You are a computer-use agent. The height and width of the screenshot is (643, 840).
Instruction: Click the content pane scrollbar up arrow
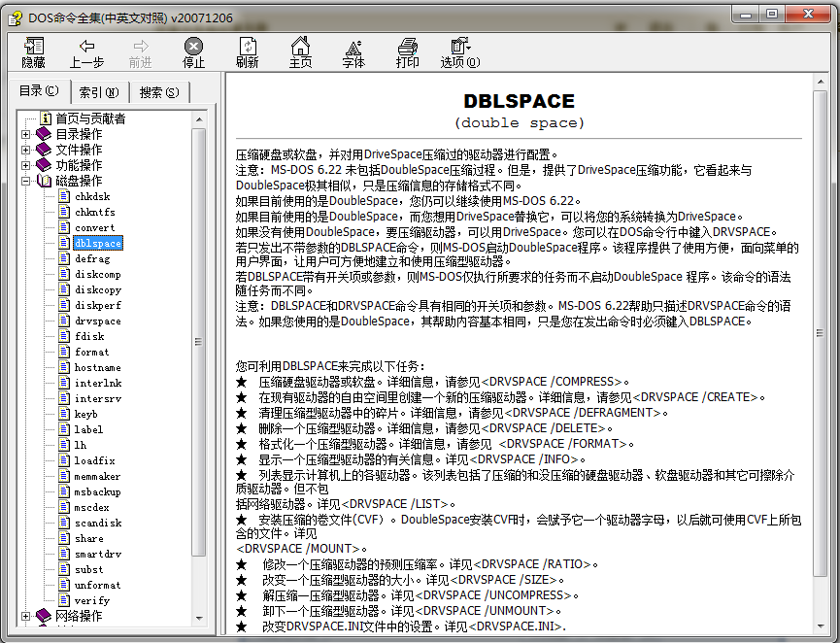[821, 82]
